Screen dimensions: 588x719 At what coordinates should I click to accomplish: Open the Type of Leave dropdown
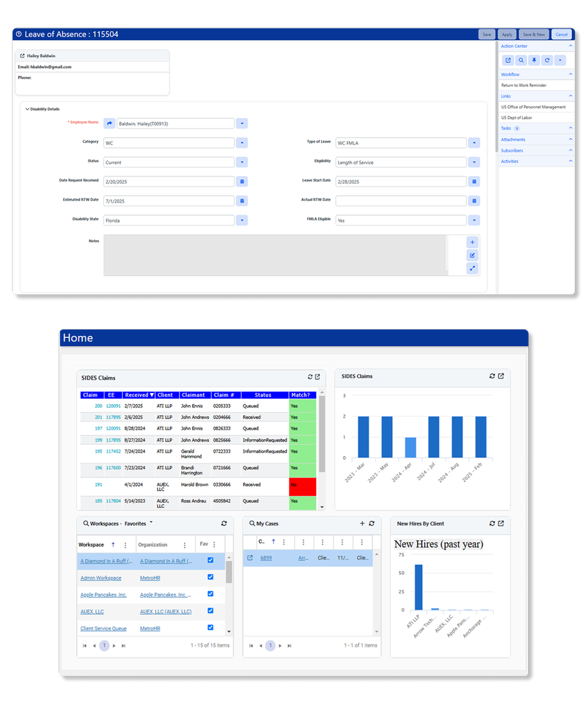pyautogui.click(x=474, y=143)
